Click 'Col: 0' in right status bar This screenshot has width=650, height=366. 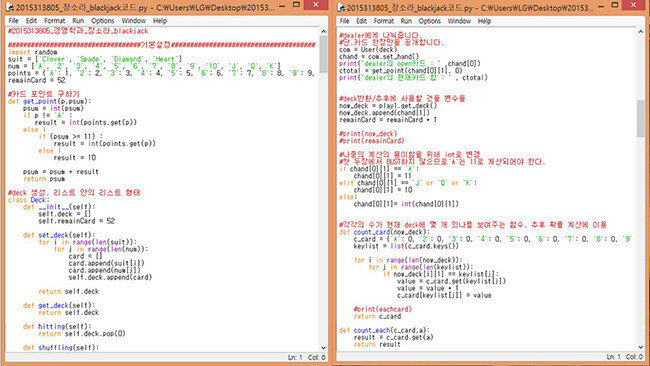point(634,357)
